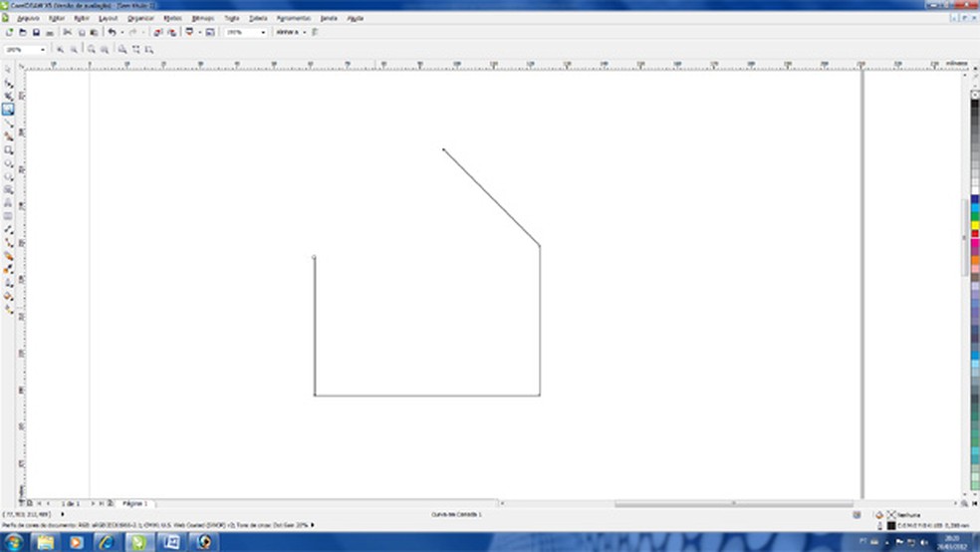
Task: Click the Zoom Out icon on property bar
Action: [x=74, y=50]
